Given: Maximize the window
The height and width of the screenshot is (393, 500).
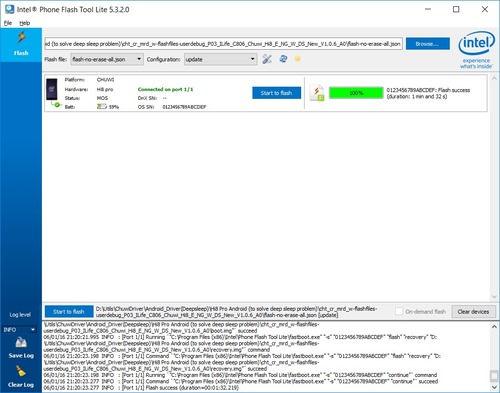Looking at the screenshot, I should (456, 9).
